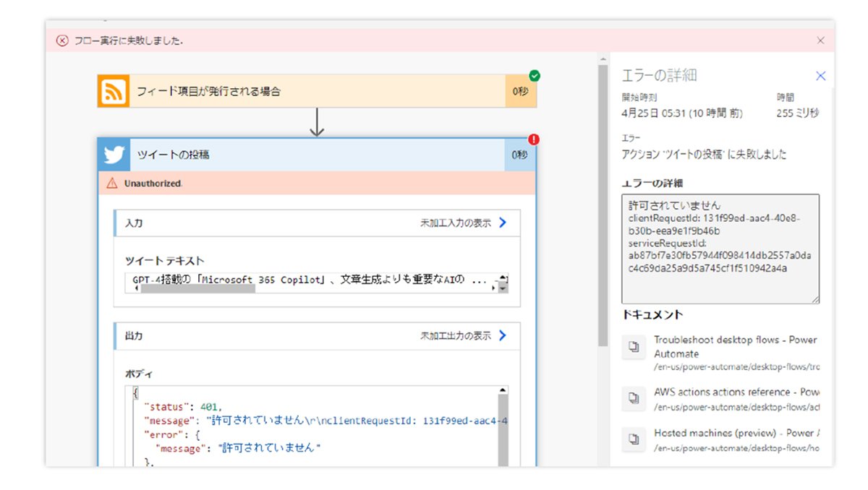Screen dimensions: 868x490
Task: Click the error icon in failure banner
Action: 61,40
